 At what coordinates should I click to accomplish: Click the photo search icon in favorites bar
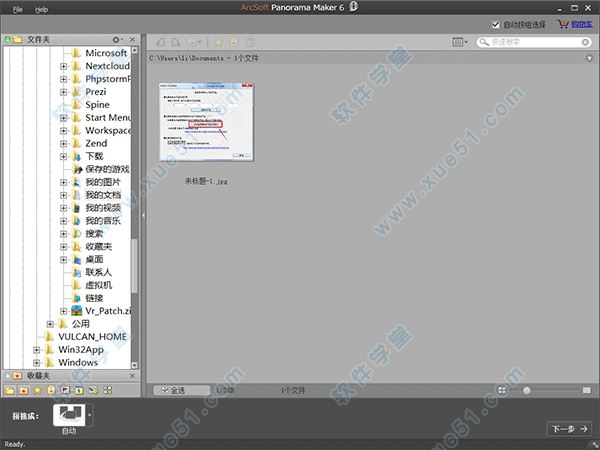point(93,390)
